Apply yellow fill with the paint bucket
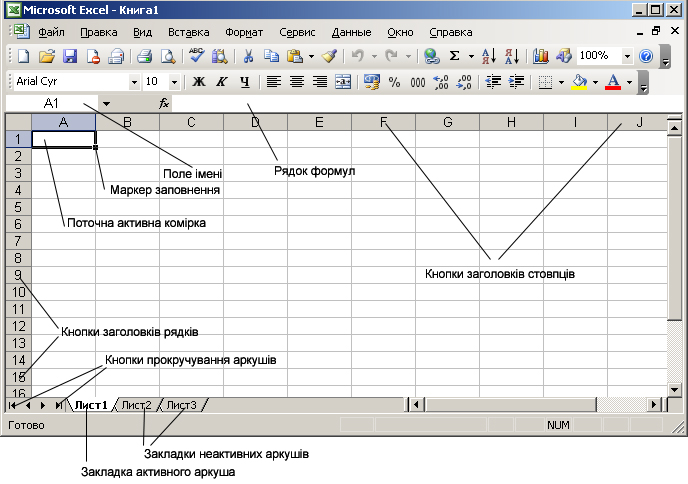Screen dimensions: 688x484 click(580, 82)
